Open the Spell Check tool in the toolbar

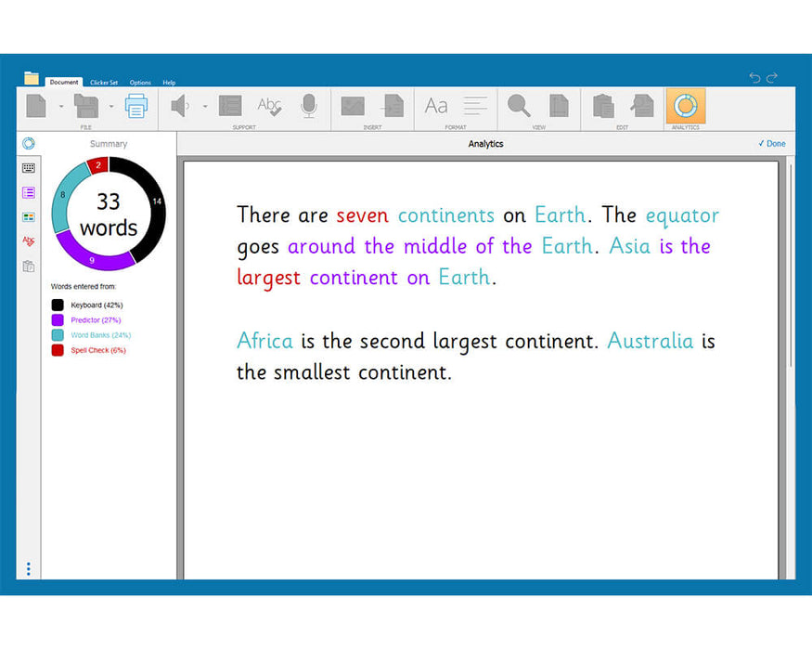[x=270, y=106]
